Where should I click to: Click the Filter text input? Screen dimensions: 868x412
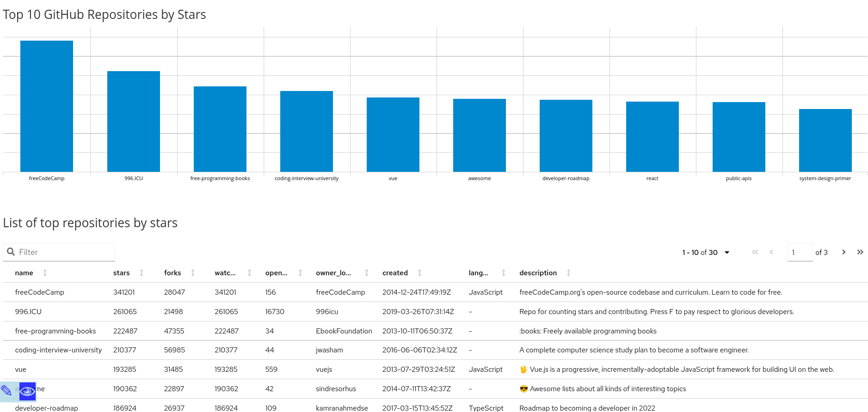point(59,252)
